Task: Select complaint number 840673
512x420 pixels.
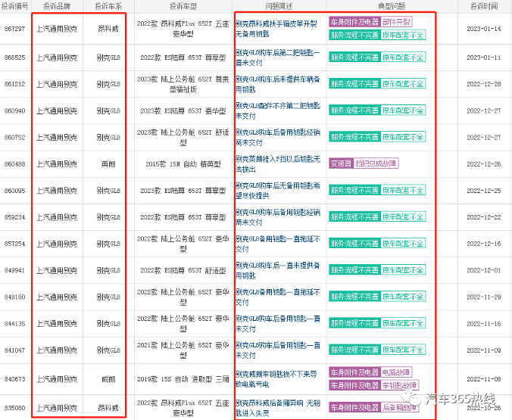Action: pos(14,379)
